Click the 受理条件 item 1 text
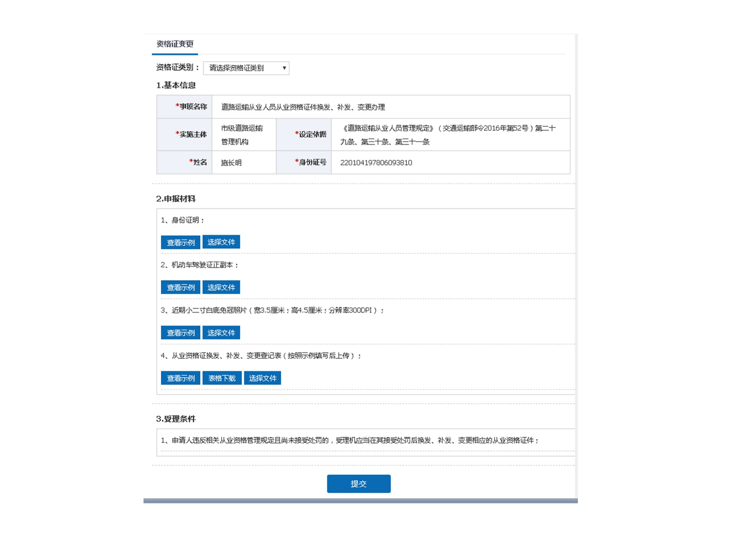The height and width of the screenshot is (534, 756). pyautogui.click(x=350, y=441)
